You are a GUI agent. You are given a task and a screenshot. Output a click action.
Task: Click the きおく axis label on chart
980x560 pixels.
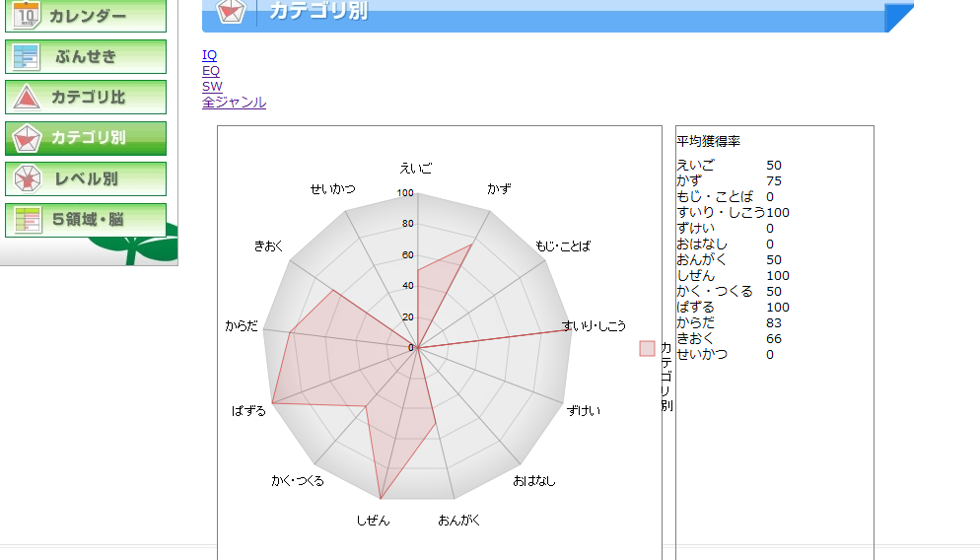268,246
